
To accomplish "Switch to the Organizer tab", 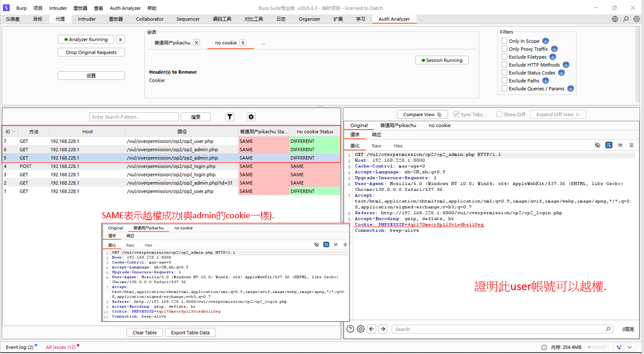I will (x=310, y=19).
